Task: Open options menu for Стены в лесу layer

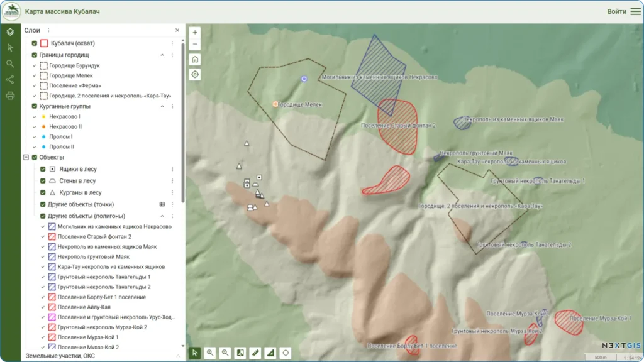Action: click(172, 181)
